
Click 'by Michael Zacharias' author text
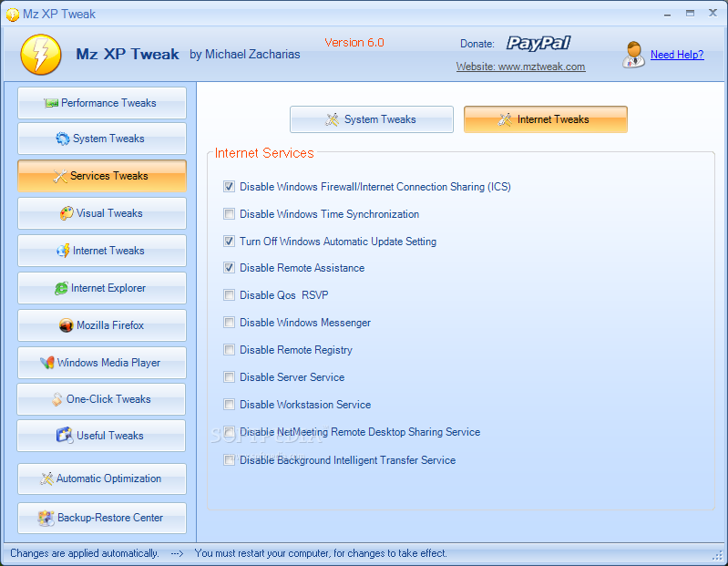pos(245,55)
